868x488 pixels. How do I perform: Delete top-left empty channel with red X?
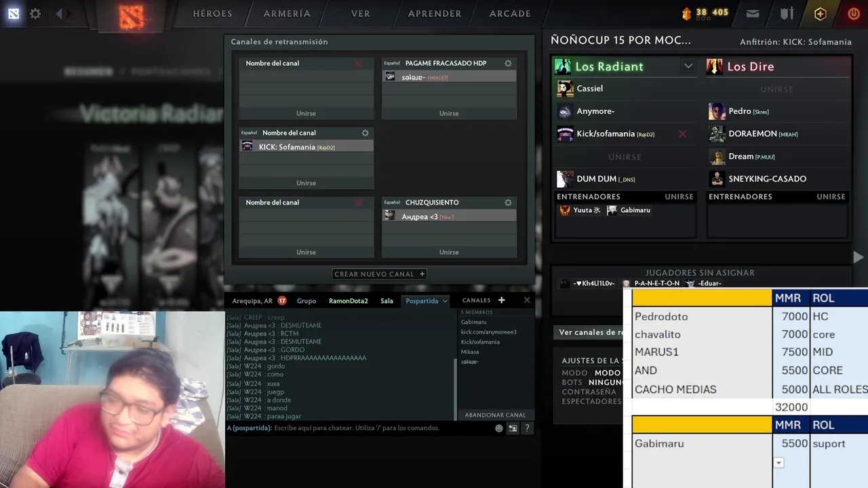point(359,63)
